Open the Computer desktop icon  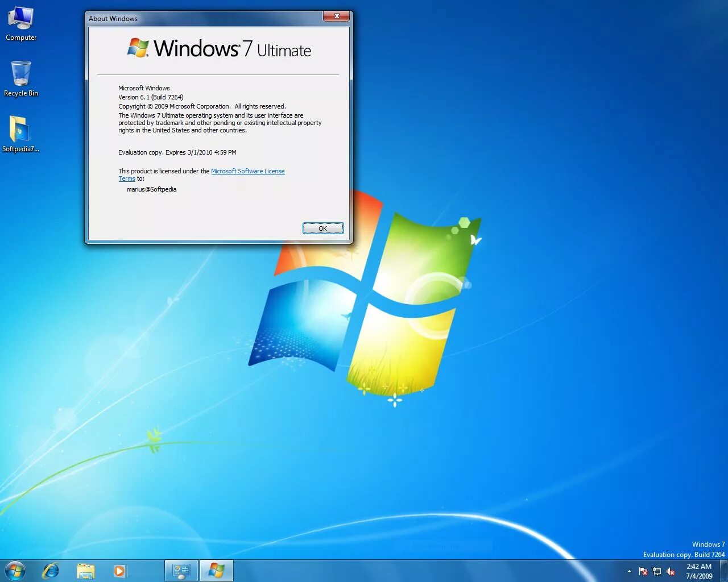[x=21, y=24]
